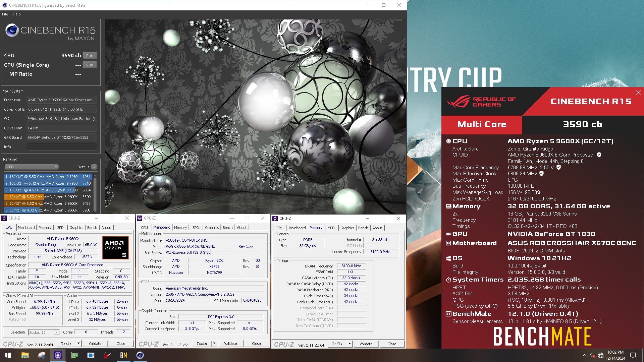Run the CPU multi-core benchmark
The height and width of the screenshot is (362, 644).
point(90,56)
